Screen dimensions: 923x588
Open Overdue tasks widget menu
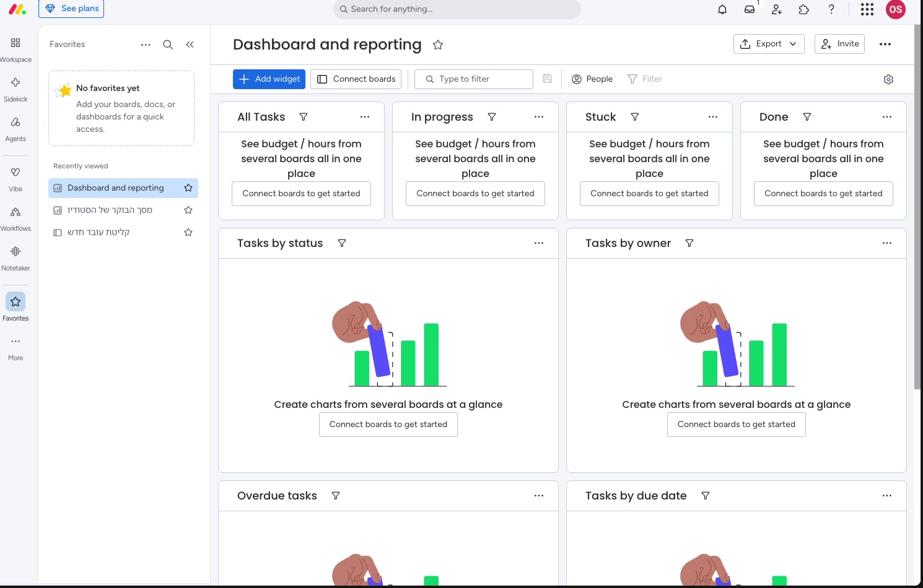[539, 496]
